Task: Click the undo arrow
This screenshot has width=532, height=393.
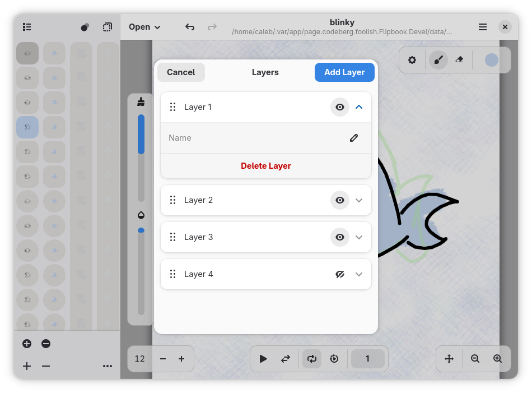Action: [x=190, y=27]
